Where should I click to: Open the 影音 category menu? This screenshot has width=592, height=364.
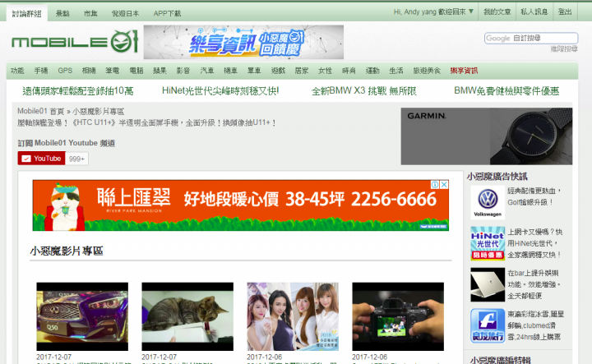click(183, 71)
